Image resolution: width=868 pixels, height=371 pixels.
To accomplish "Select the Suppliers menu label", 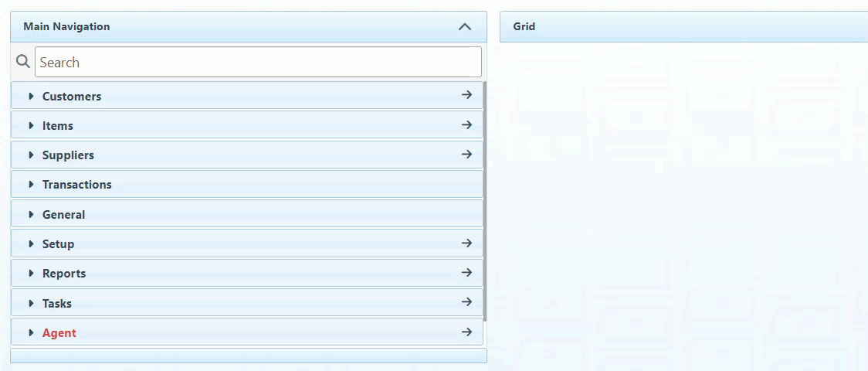I will tap(68, 155).
